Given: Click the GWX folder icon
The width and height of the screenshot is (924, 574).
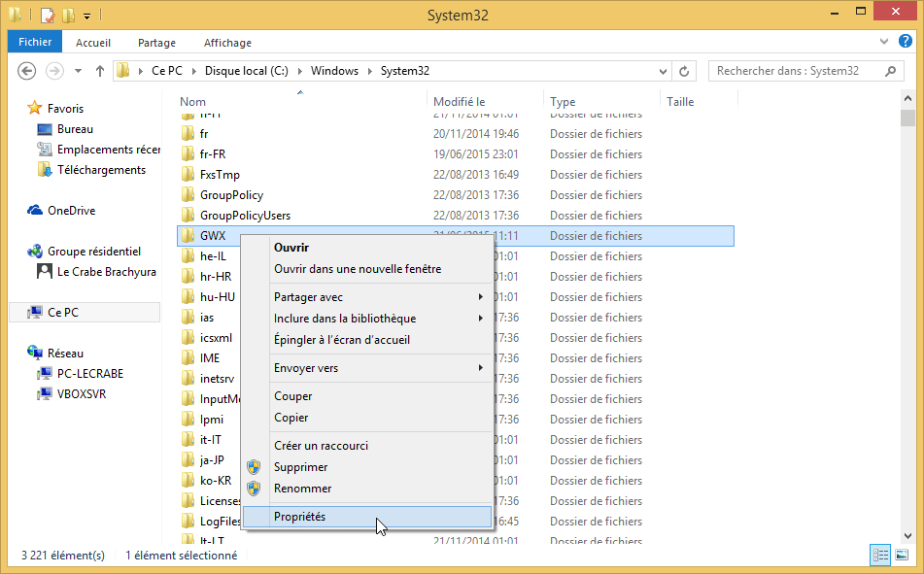Looking at the screenshot, I should 188,236.
